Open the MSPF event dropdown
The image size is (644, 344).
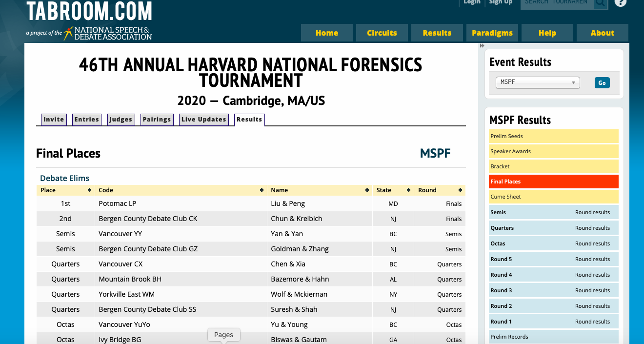(x=537, y=82)
